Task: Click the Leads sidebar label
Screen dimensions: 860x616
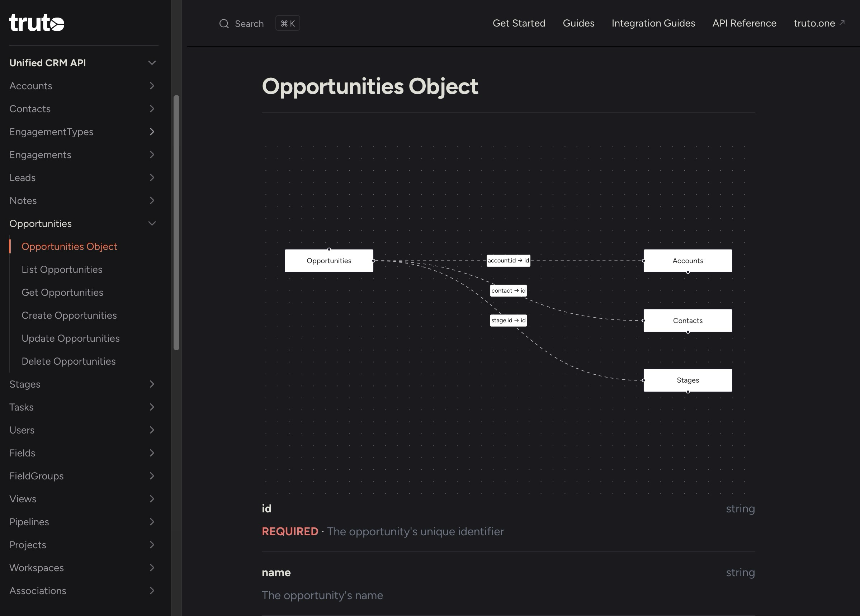Action: pyautogui.click(x=22, y=178)
